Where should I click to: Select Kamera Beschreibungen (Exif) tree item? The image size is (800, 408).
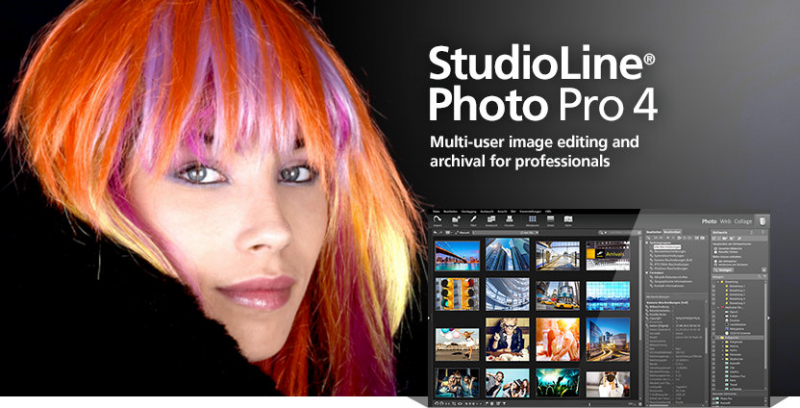[x=672, y=260]
